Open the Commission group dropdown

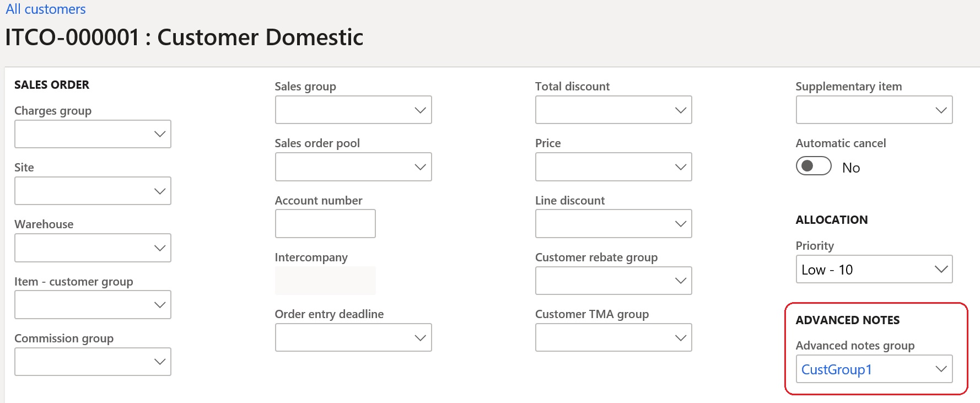(x=160, y=361)
